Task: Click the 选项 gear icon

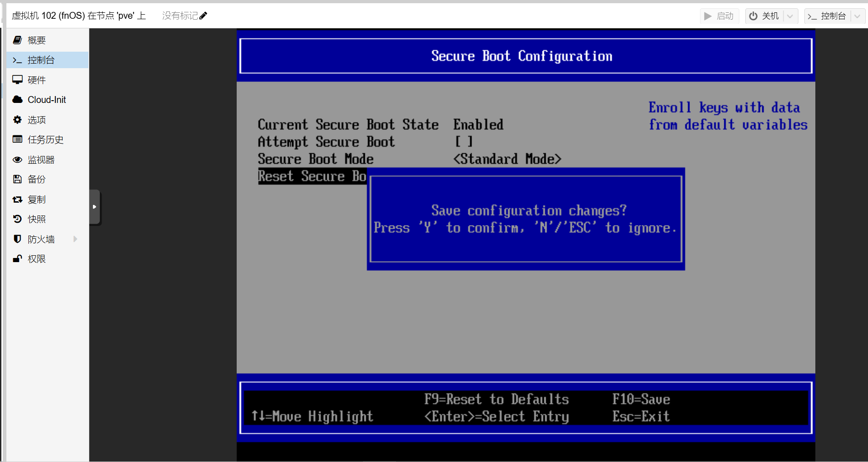Action: [17, 119]
